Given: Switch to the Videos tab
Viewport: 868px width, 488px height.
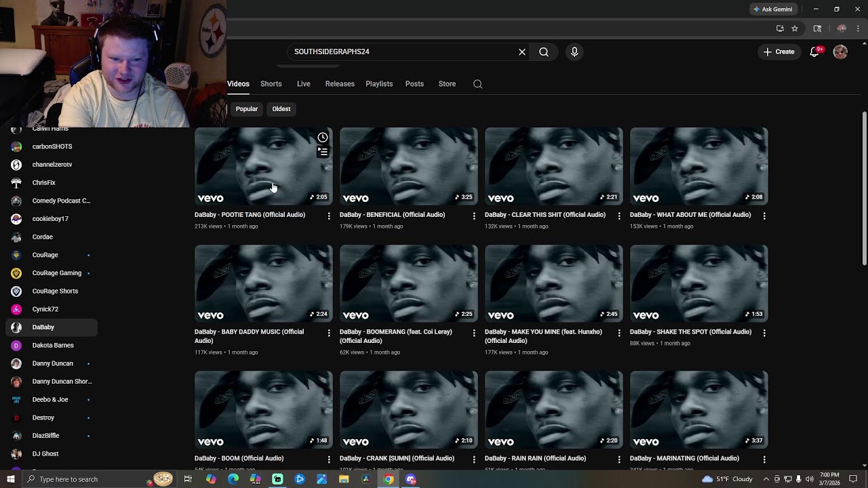Looking at the screenshot, I should pyautogui.click(x=238, y=84).
